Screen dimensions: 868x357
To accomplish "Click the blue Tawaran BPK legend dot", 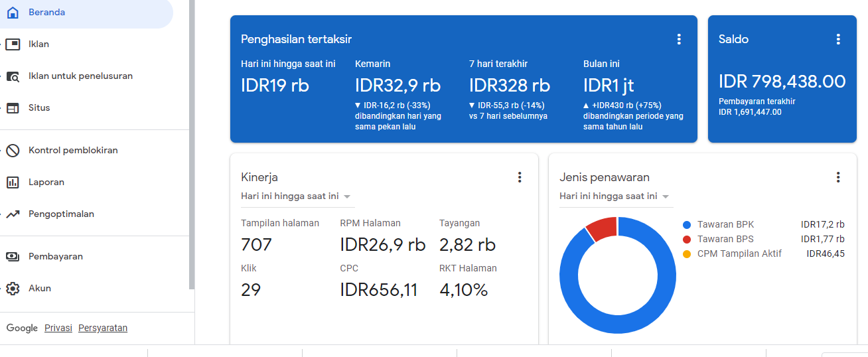I will pyautogui.click(x=686, y=225).
